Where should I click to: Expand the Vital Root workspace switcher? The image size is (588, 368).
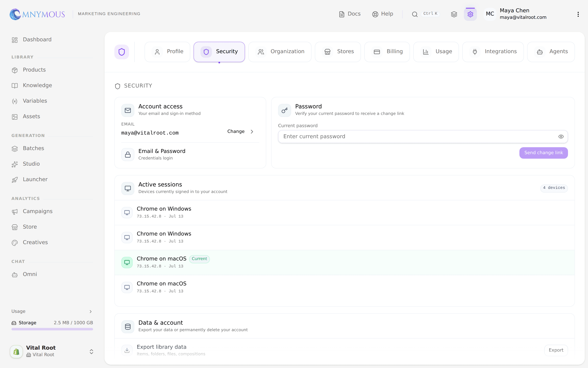(91, 351)
